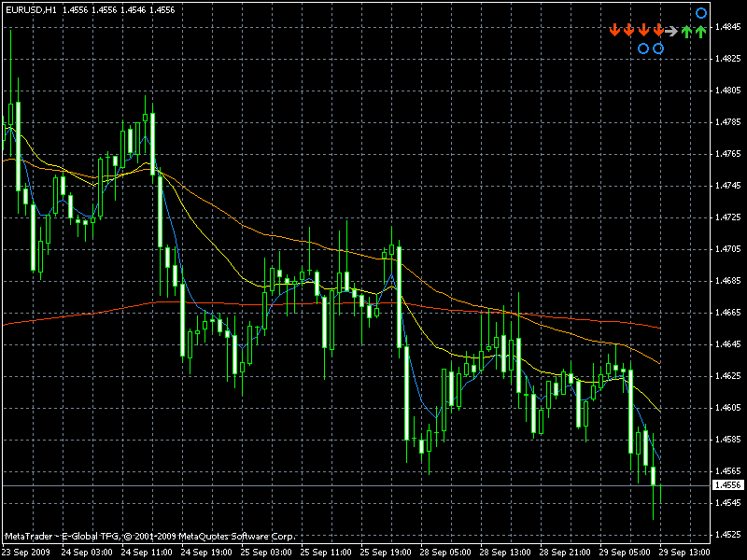Click the blue circle above the green arrows
Viewport: 747px width, 560px height.
[701, 13]
